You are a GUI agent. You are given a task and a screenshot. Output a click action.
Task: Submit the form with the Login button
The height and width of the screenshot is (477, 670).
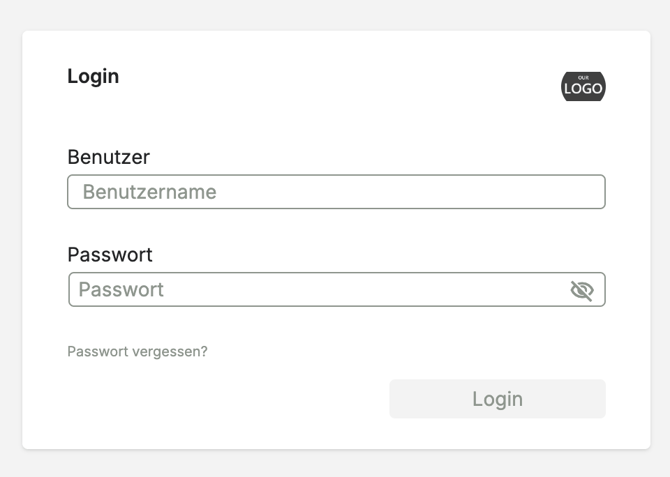pos(497,399)
